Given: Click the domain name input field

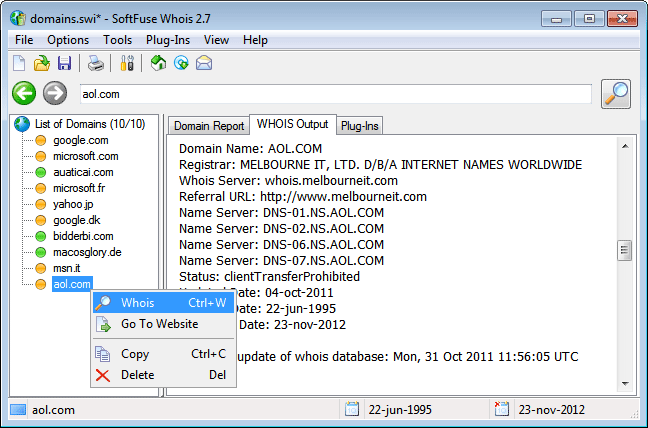Looking at the screenshot, I should pyautogui.click(x=334, y=93).
